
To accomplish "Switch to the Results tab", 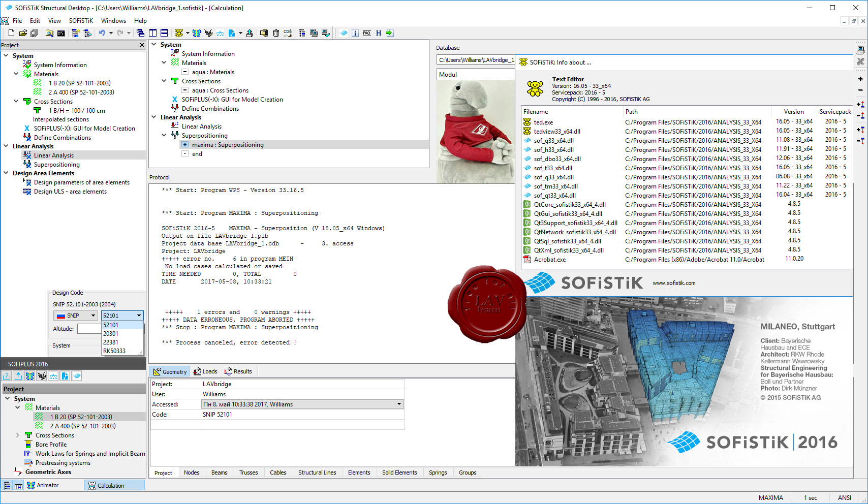I will [238, 371].
